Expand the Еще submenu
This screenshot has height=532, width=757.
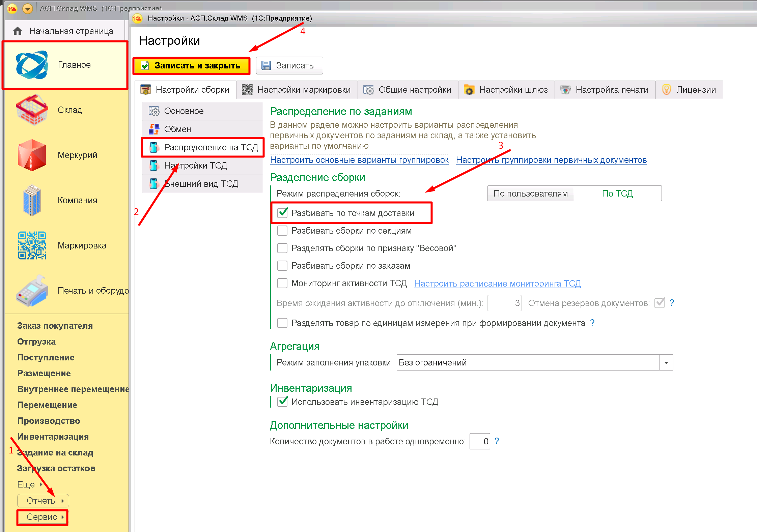(30, 484)
